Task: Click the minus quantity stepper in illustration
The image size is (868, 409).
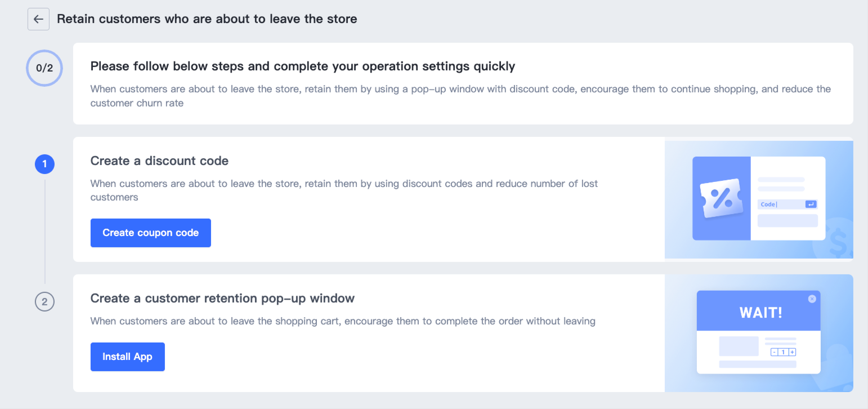Action: click(x=775, y=352)
